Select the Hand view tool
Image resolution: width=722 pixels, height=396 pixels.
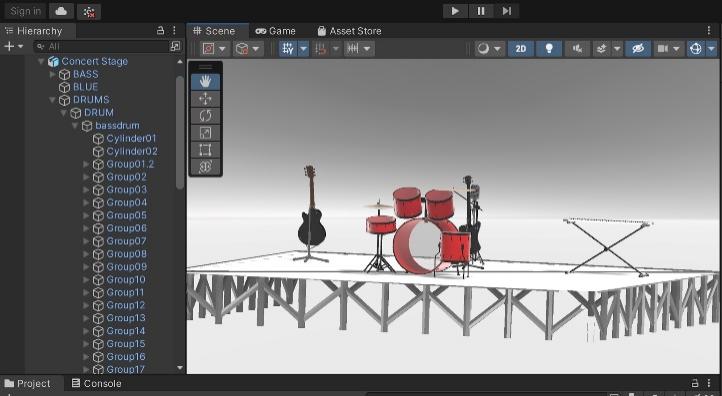(205, 82)
